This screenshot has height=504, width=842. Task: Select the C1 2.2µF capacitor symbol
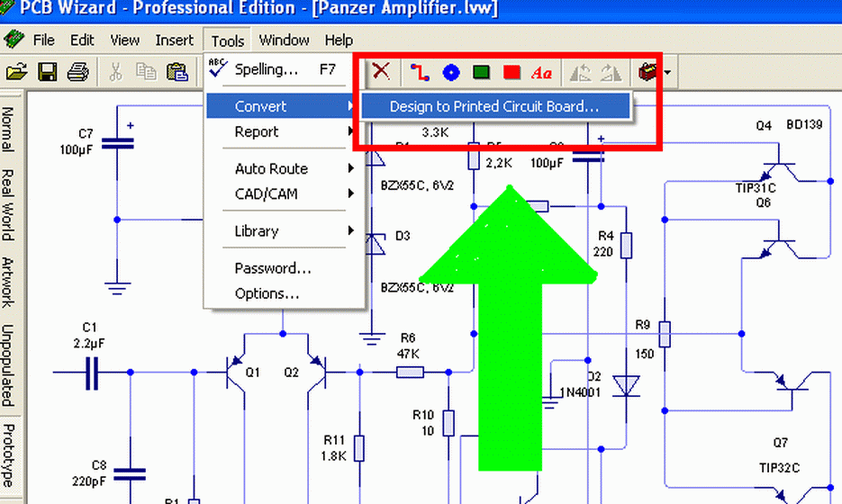[92, 373]
